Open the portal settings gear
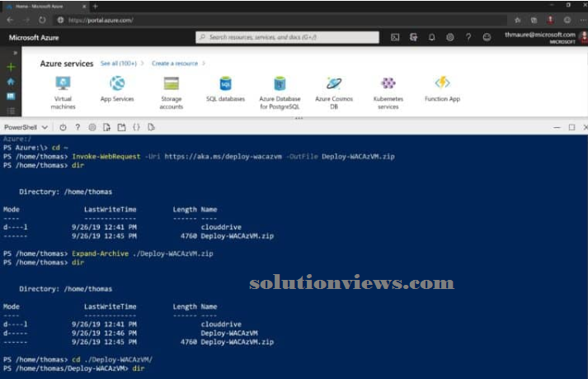588x379 pixels. (450, 37)
